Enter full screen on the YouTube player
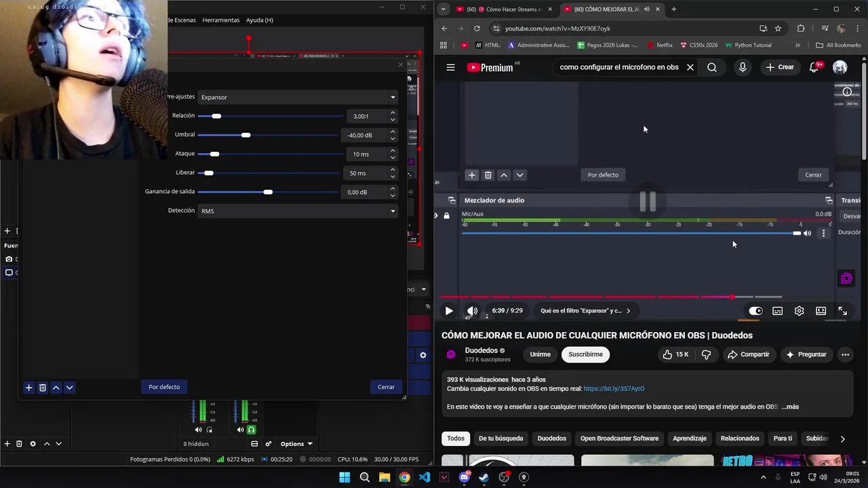 coord(842,311)
